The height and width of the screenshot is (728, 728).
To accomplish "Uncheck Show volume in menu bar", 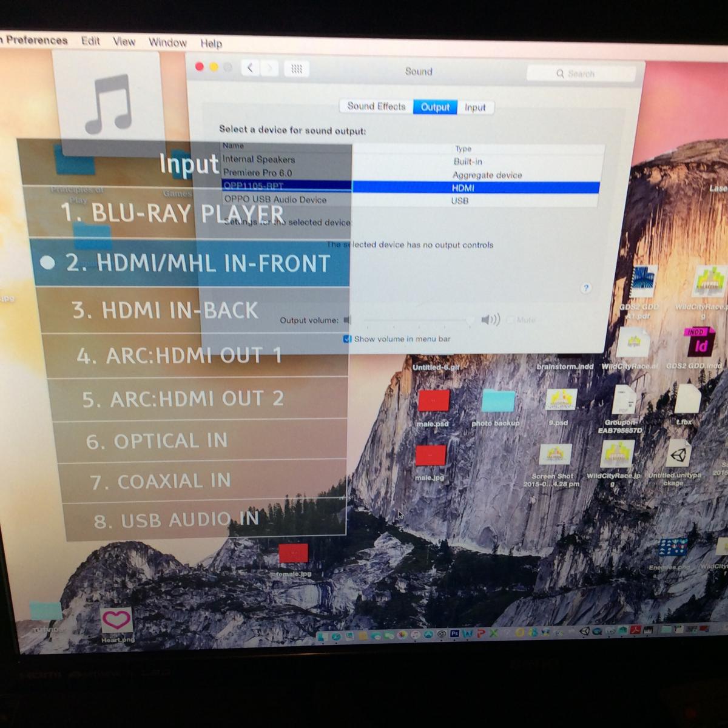I will pyautogui.click(x=348, y=339).
